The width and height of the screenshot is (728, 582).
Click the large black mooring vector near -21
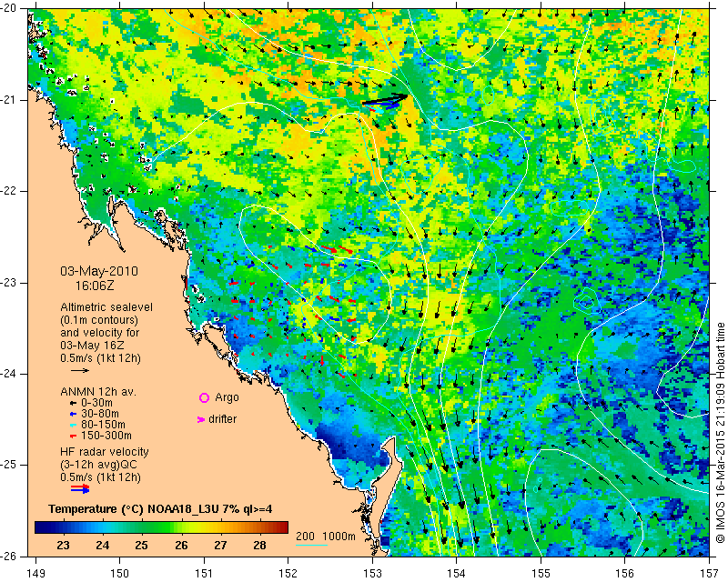click(384, 99)
